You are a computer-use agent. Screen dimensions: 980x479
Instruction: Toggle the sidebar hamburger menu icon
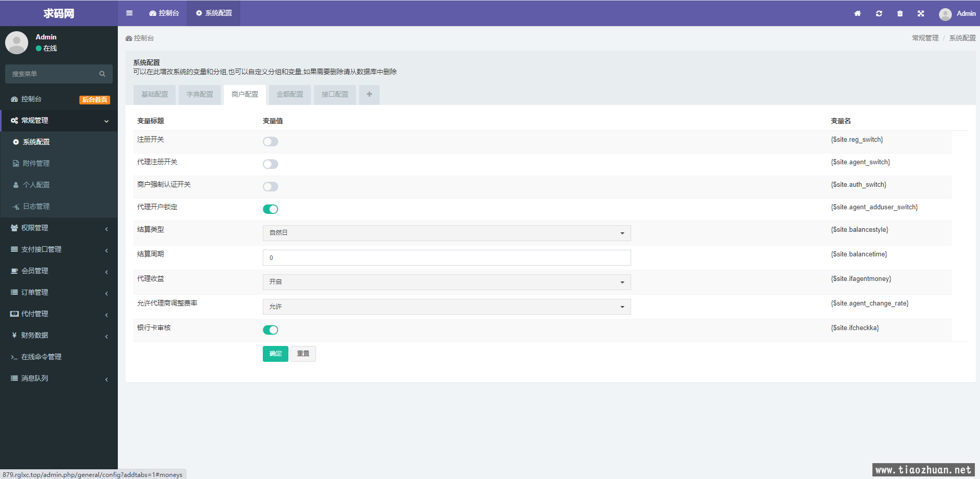(x=129, y=13)
